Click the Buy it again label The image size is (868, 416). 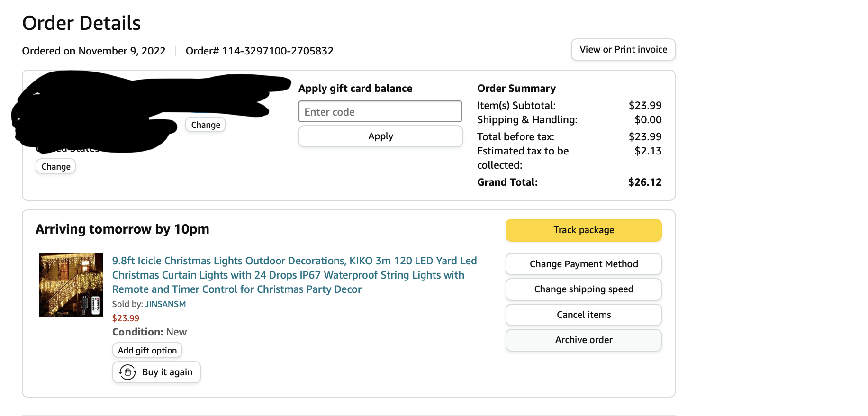point(167,372)
